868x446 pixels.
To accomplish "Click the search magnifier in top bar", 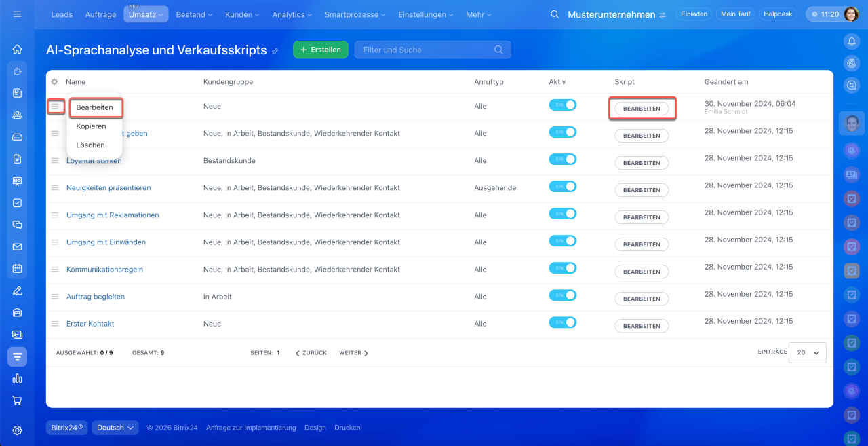I will (x=555, y=14).
